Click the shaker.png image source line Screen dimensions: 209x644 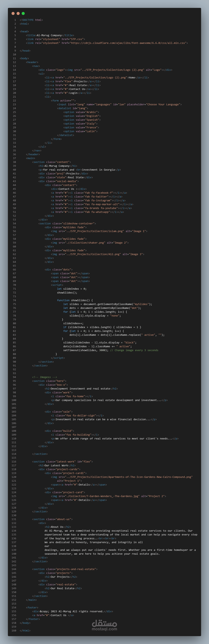[90, 243]
